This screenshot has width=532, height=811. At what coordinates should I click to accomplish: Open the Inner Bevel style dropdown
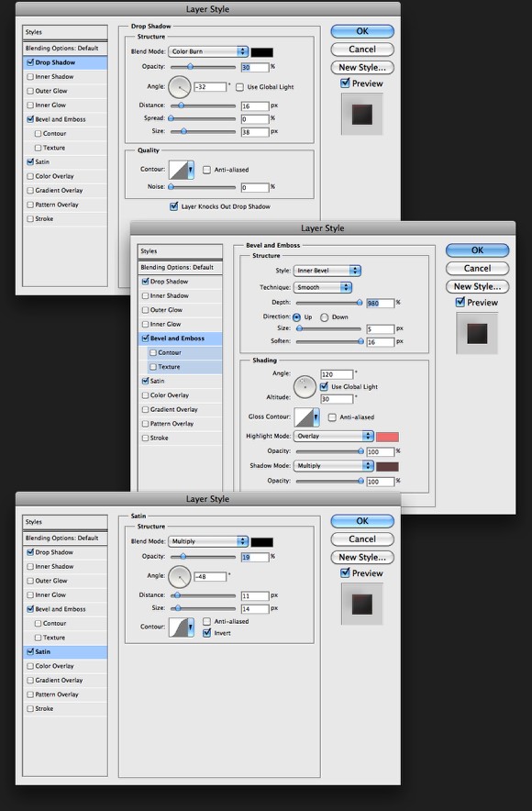pos(327,271)
